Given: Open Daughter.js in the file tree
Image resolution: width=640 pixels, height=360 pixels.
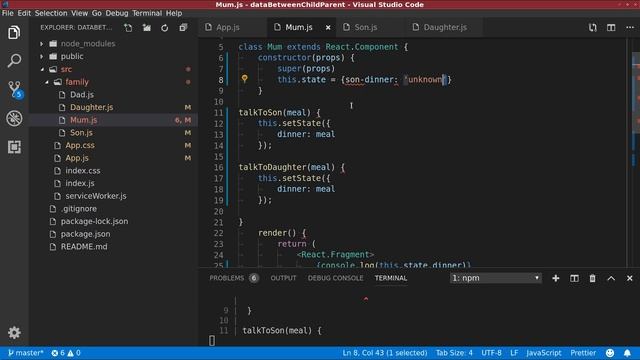Looking at the screenshot, I should pos(91,107).
